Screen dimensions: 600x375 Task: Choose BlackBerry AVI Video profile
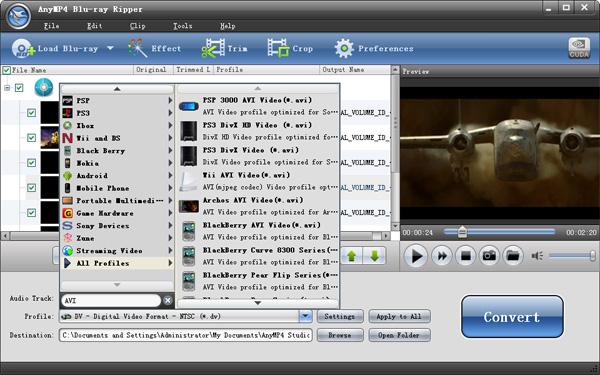click(258, 231)
